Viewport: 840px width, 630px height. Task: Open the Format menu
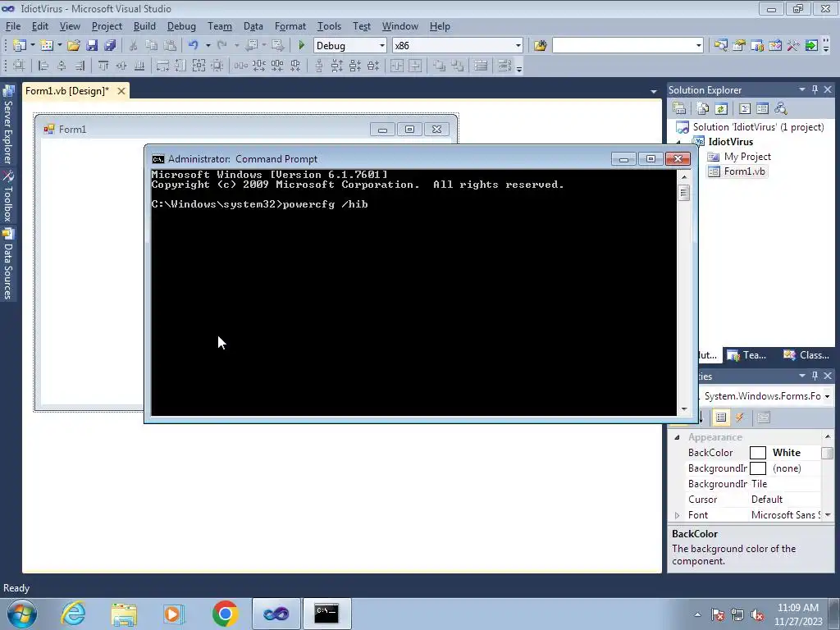coord(290,26)
